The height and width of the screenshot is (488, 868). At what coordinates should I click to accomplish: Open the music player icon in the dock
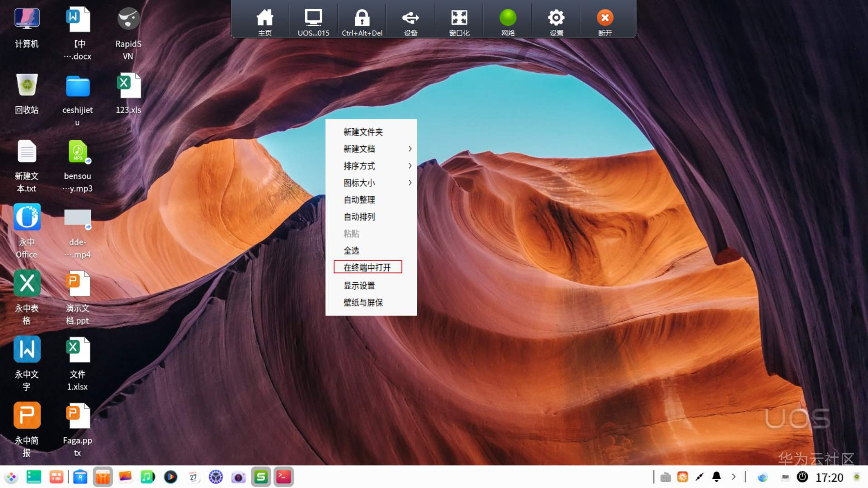point(147,477)
